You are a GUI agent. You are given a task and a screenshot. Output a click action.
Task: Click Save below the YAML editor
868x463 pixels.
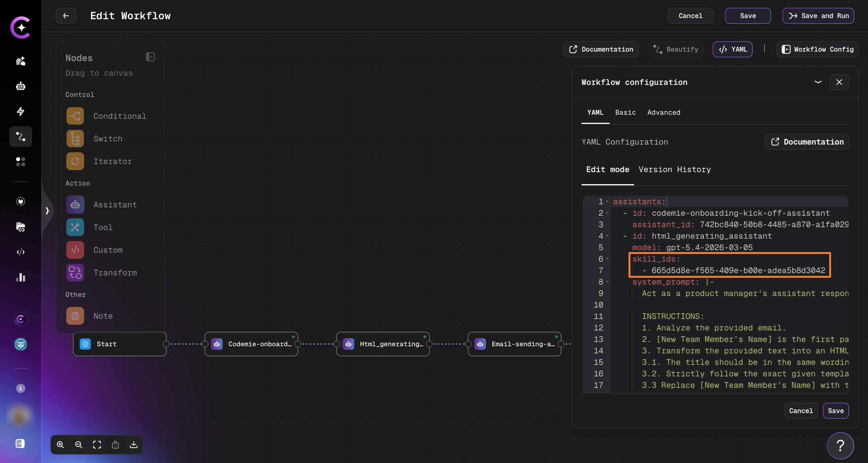click(x=836, y=411)
